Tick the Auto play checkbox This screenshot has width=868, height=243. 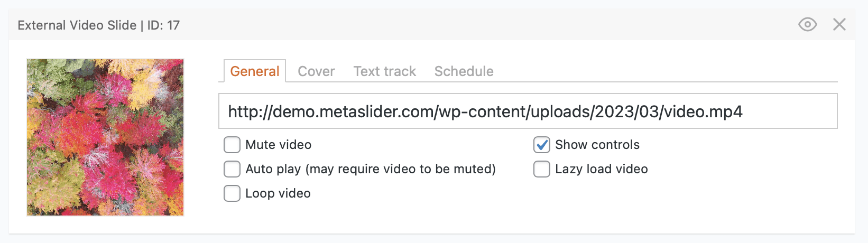click(x=232, y=169)
